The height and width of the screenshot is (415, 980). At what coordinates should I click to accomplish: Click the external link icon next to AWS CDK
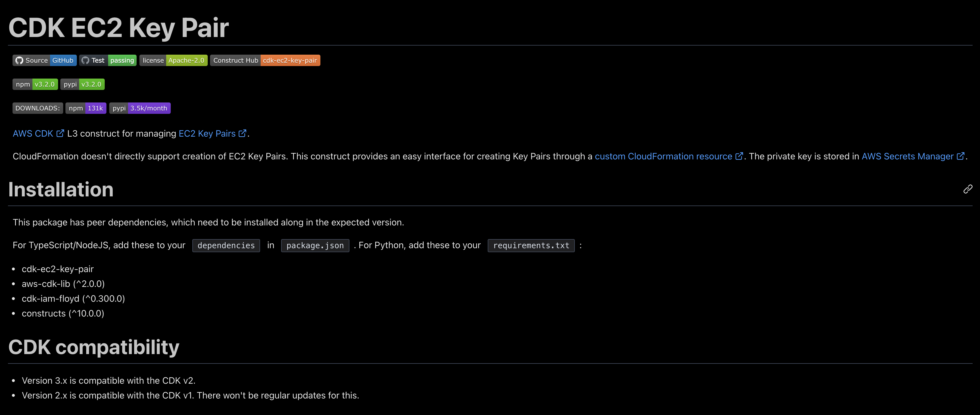click(x=60, y=133)
